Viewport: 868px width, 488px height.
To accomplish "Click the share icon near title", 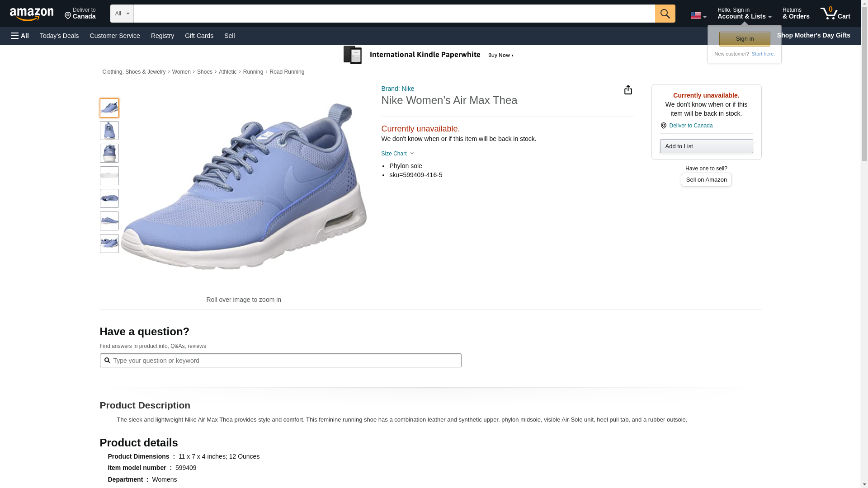I will coord(628,89).
